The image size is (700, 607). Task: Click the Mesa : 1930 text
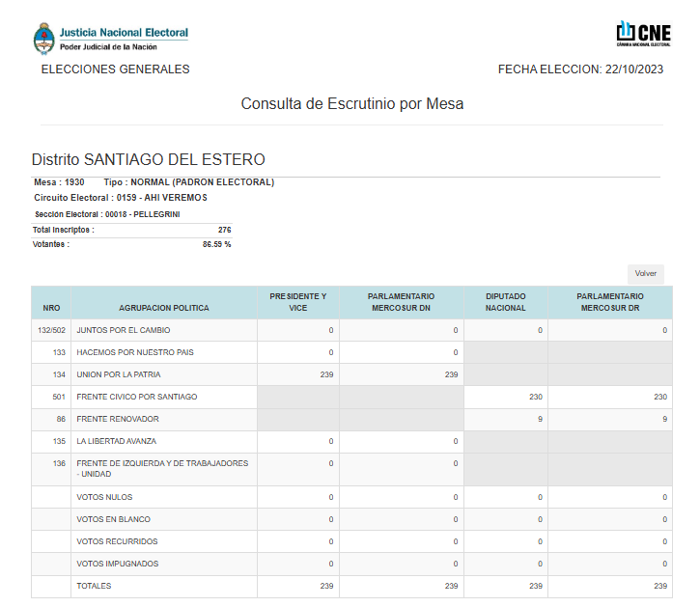[x=59, y=182]
